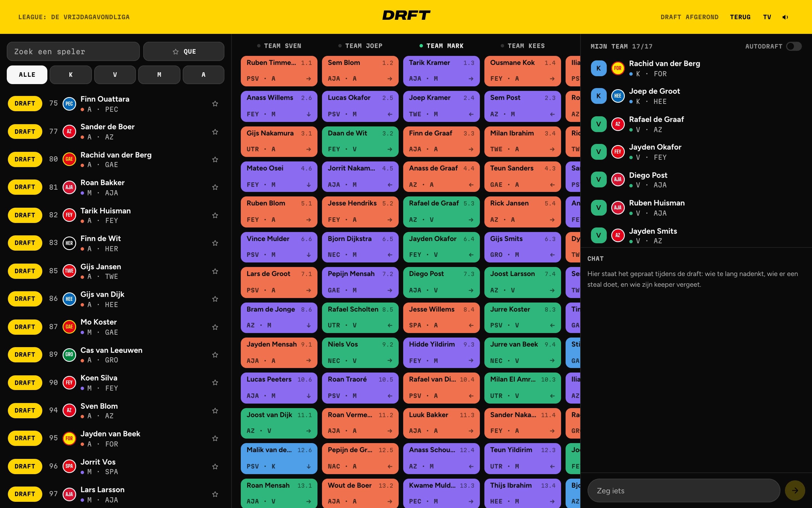The image size is (812, 508).
Task: Filter players by ALLE
Action: [x=27, y=75]
